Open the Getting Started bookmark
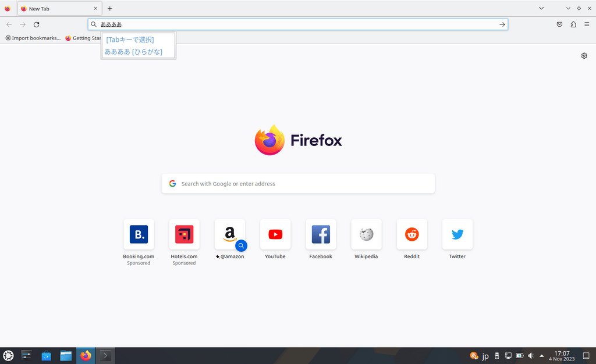 coord(83,38)
